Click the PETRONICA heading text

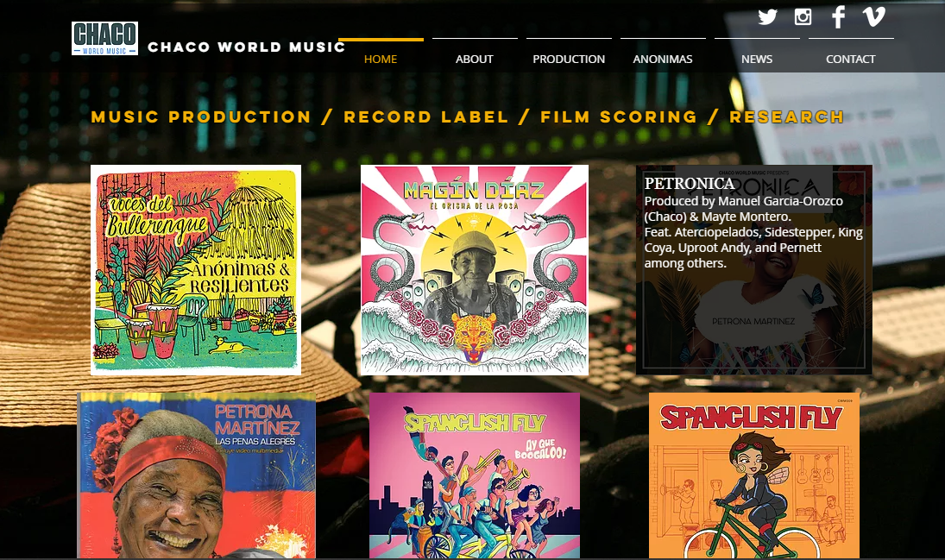[x=690, y=183]
